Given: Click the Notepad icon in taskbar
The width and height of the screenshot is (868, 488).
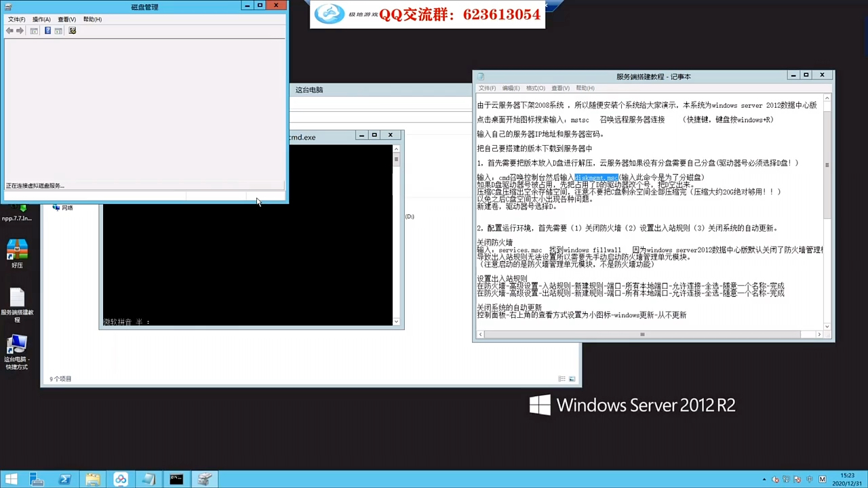Looking at the screenshot, I should click(x=148, y=479).
